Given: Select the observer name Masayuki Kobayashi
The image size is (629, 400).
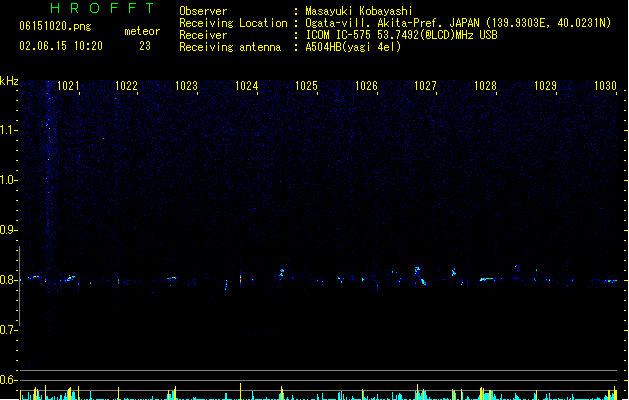Looking at the screenshot, I should pyautogui.click(x=359, y=11).
